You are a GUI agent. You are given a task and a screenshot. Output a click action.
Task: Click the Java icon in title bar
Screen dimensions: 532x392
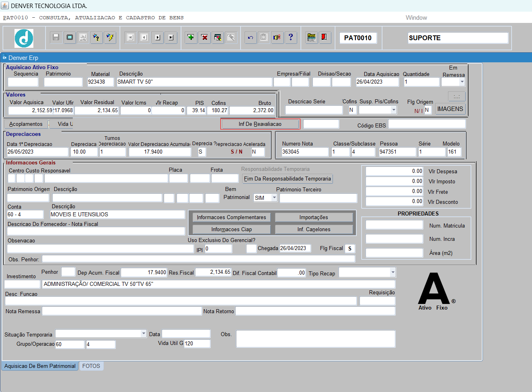click(5, 6)
